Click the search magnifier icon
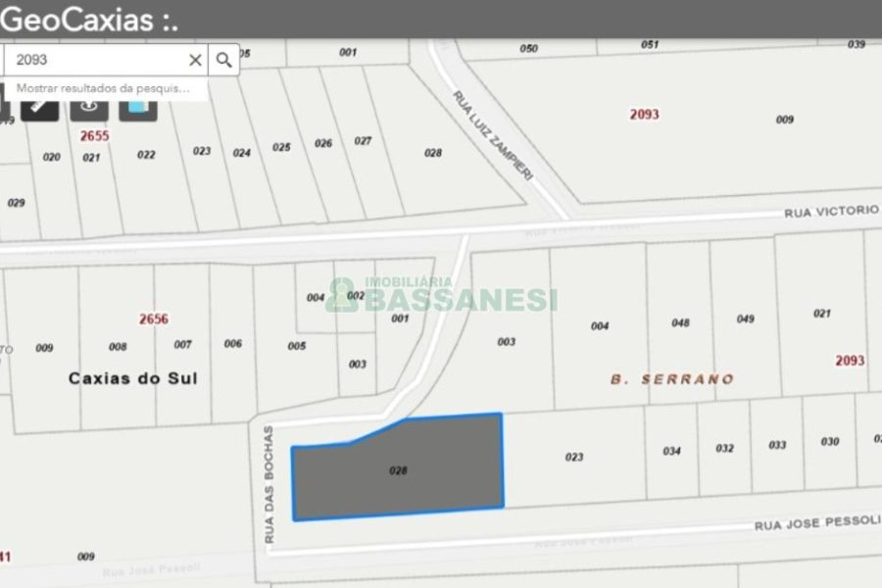The width and height of the screenshot is (882, 588). click(x=224, y=60)
